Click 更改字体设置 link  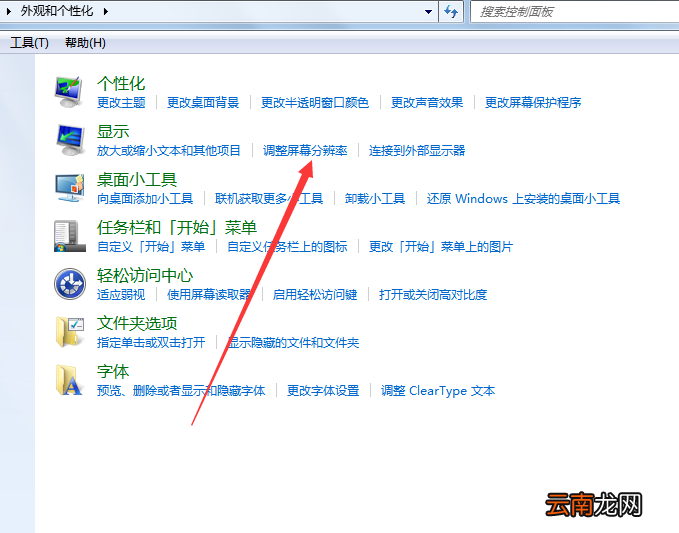323,391
